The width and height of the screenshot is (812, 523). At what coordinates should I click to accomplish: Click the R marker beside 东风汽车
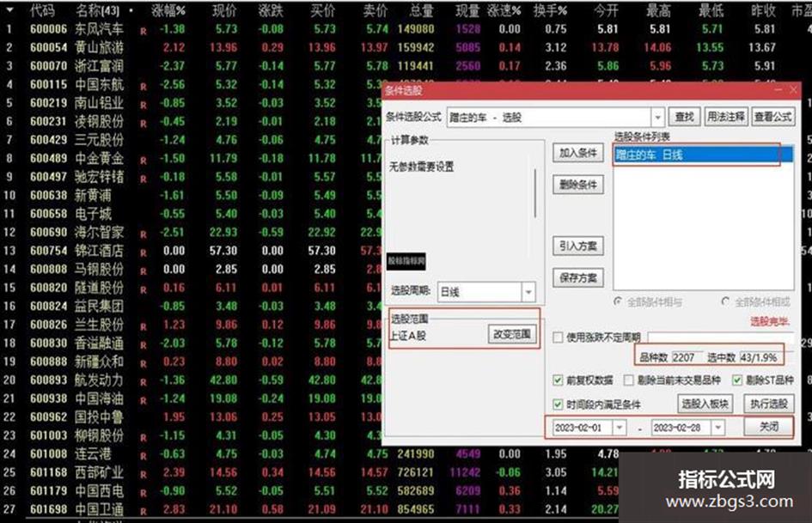coord(143,32)
